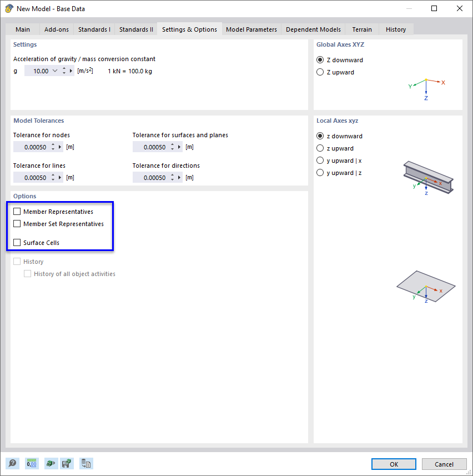Click the save settings as default icon
The height and width of the screenshot is (476, 473).
67,463
